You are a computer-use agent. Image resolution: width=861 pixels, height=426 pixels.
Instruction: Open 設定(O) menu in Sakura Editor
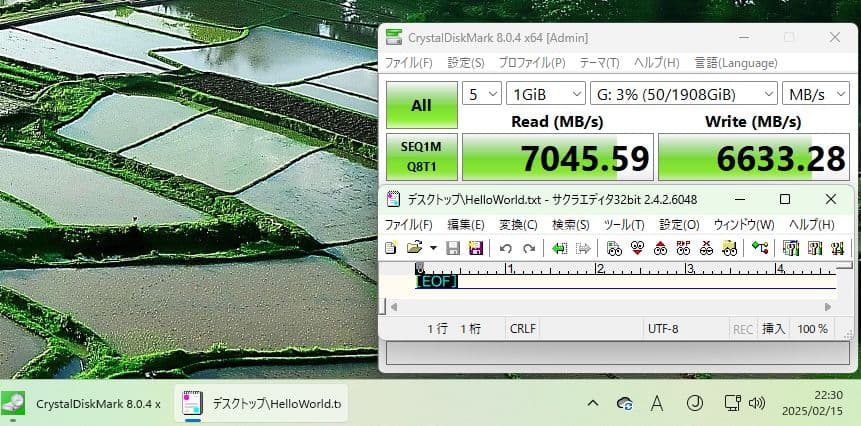(x=679, y=225)
